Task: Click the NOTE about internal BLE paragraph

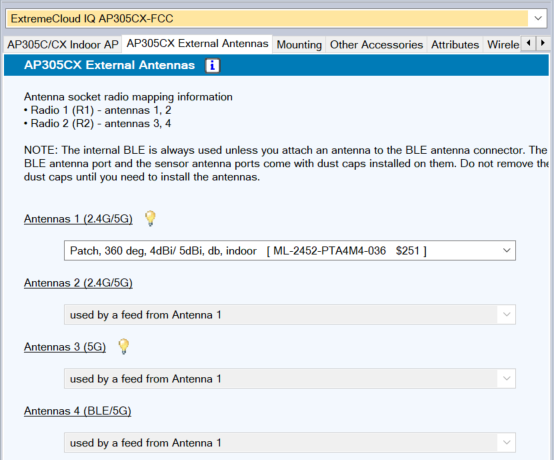Action: click(286, 163)
